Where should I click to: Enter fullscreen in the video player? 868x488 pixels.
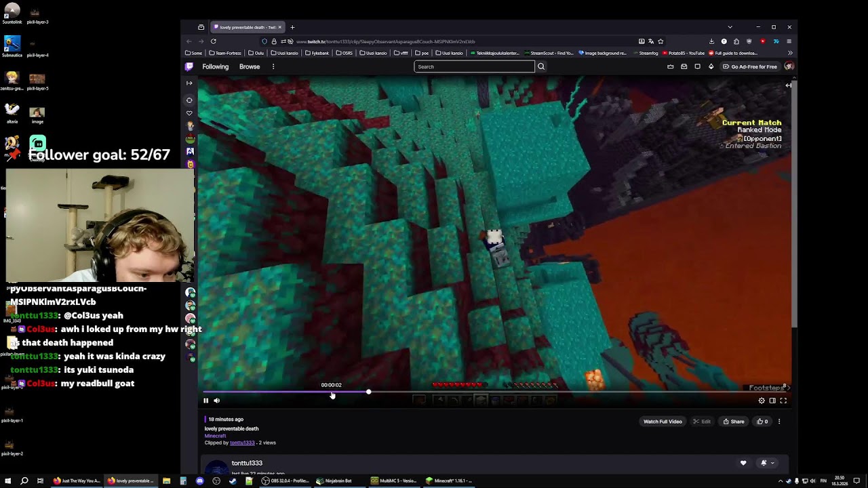(783, 401)
